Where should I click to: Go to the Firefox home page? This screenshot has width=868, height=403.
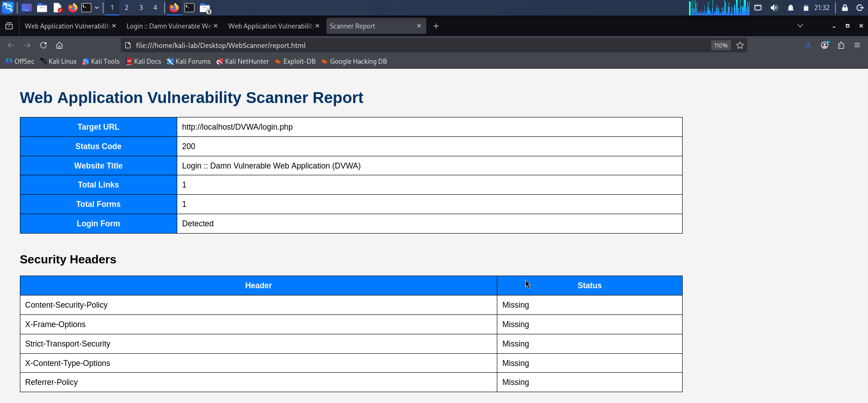point(60,45)
